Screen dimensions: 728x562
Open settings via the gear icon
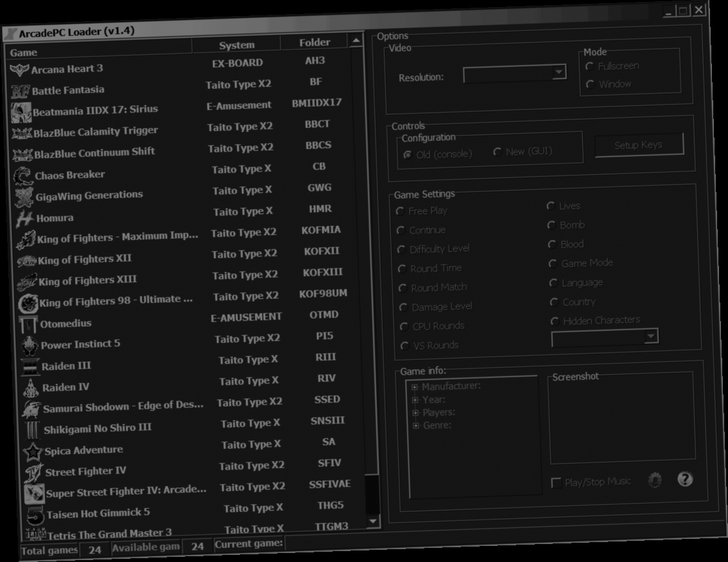655,480
